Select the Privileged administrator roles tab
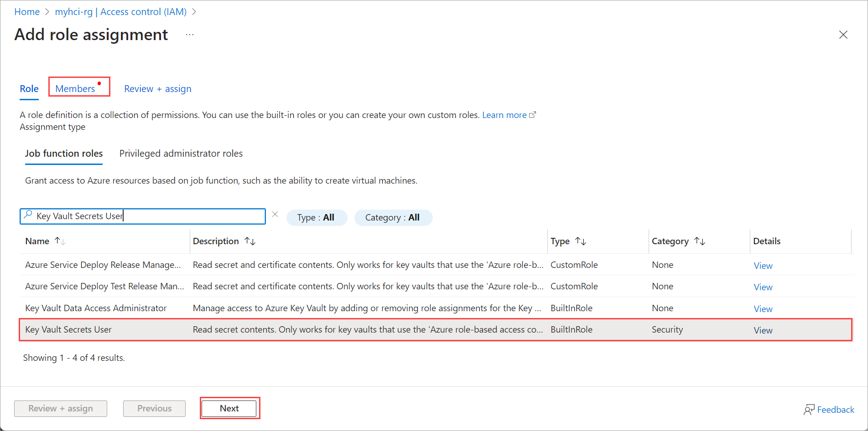868x431 pixels. [x=181, y=154]
